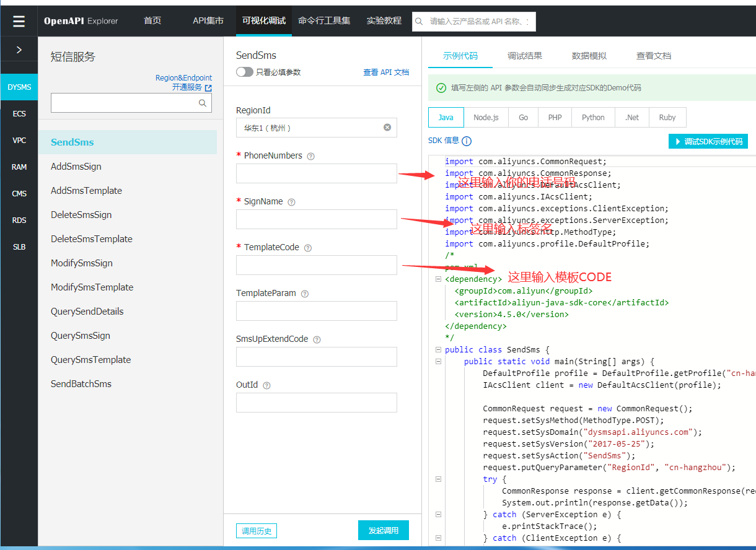
Task: Select CMS in the product sidebar
Action: [x=19, y=194]
